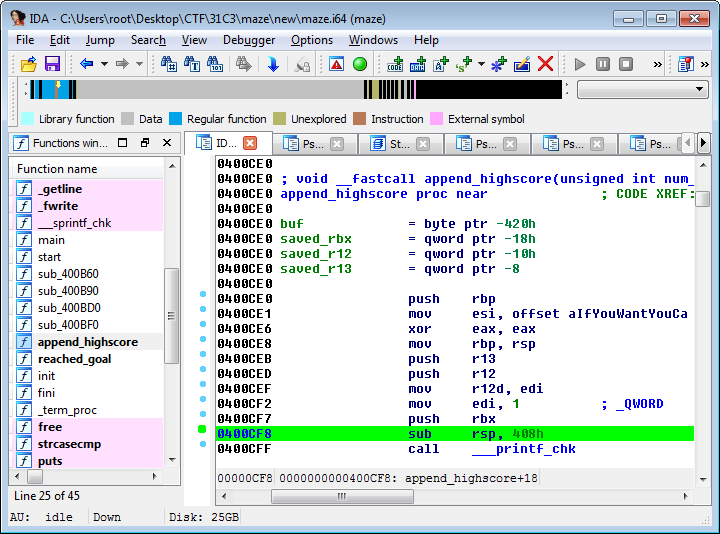Pause process with the pause button

coord(603,64)
